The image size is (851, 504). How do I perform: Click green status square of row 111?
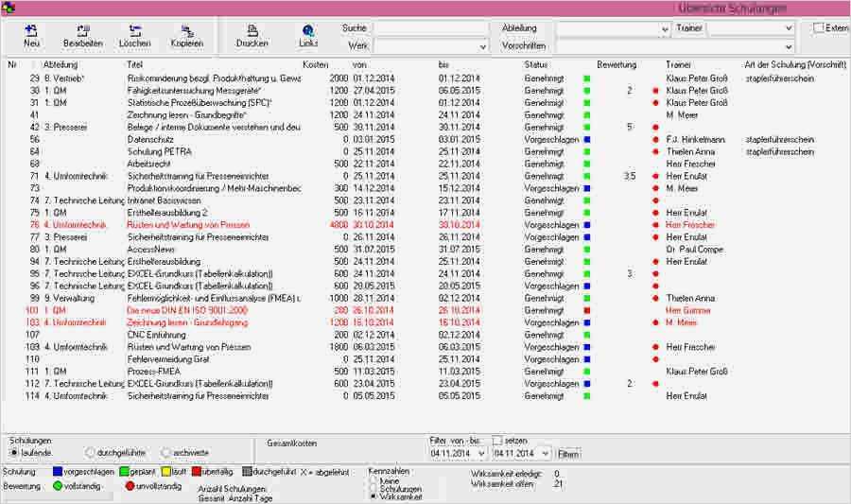(x=586, y=372)
